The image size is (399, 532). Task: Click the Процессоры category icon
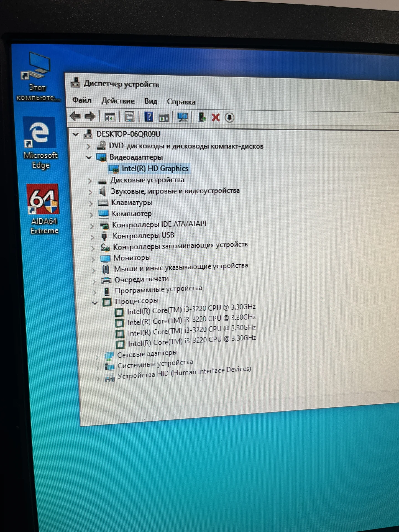pyautogui.click(x=107, y=302)
